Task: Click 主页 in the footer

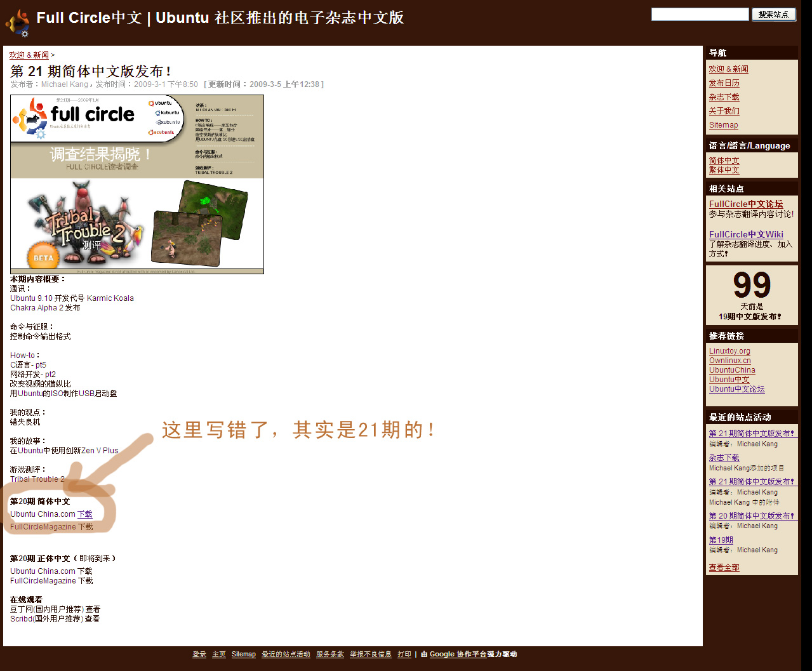Action: click(x=219, y=654)
